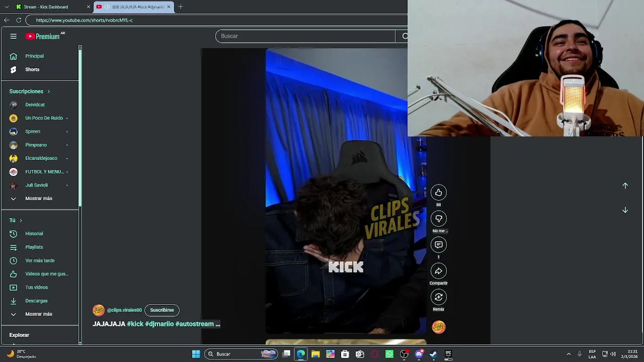644x362 pixels.
Task: Like the short with thumbs up
Action: tap(439, 193)
